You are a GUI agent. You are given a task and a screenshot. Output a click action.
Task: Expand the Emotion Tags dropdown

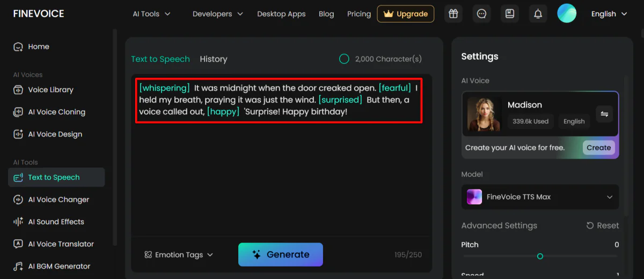click(x=179, y=255)
